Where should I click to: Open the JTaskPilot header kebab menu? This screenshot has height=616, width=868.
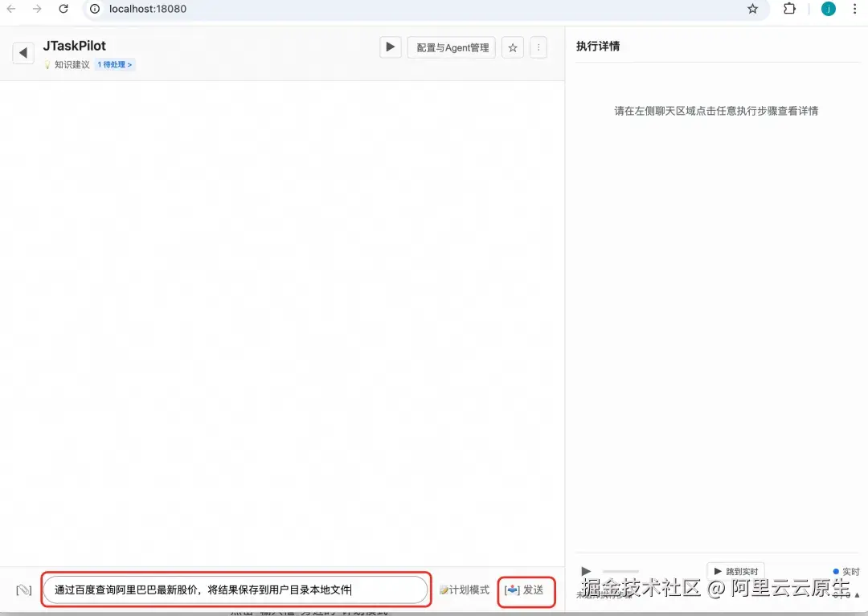pyautogui.click(x=538, y=47)
